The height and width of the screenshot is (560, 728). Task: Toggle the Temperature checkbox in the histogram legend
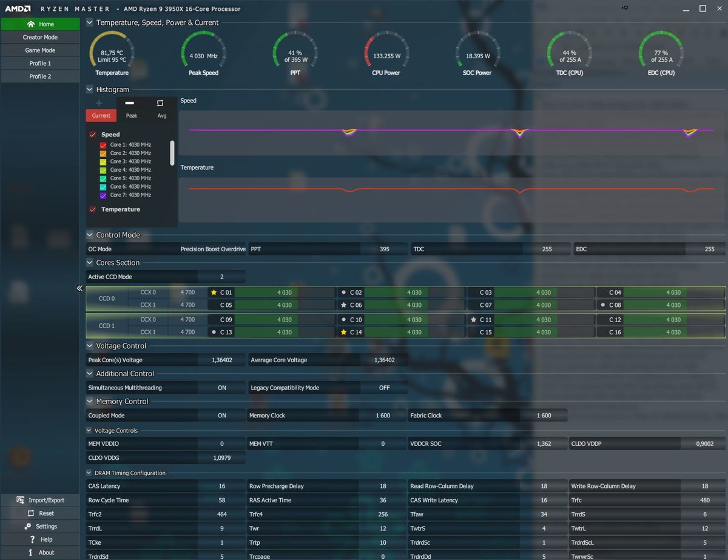(x=93, y=209)
